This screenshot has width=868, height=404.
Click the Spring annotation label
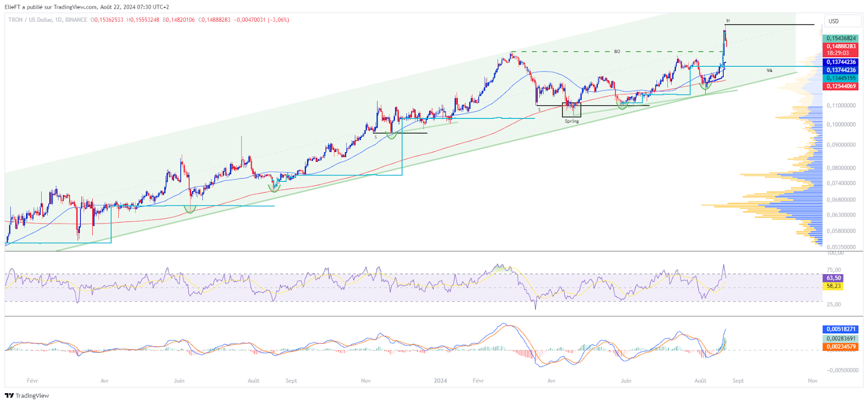pyautogui.click(x=572, y=121)
